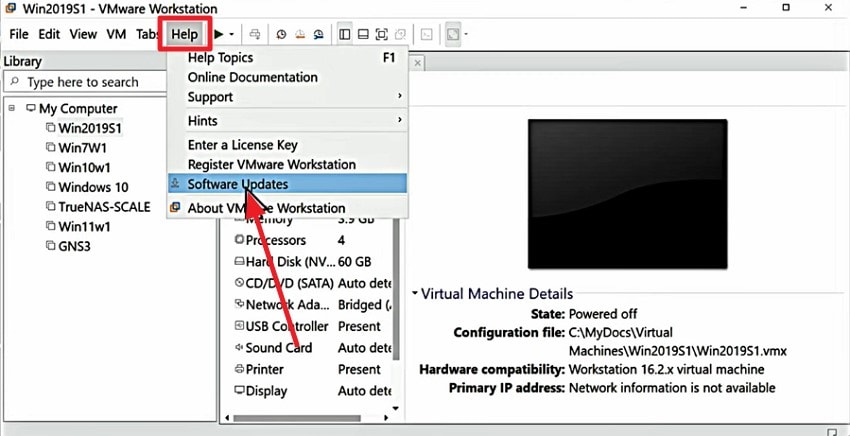Close the Win2019S1 tab
850x436 pixels.
pos(417,63)
